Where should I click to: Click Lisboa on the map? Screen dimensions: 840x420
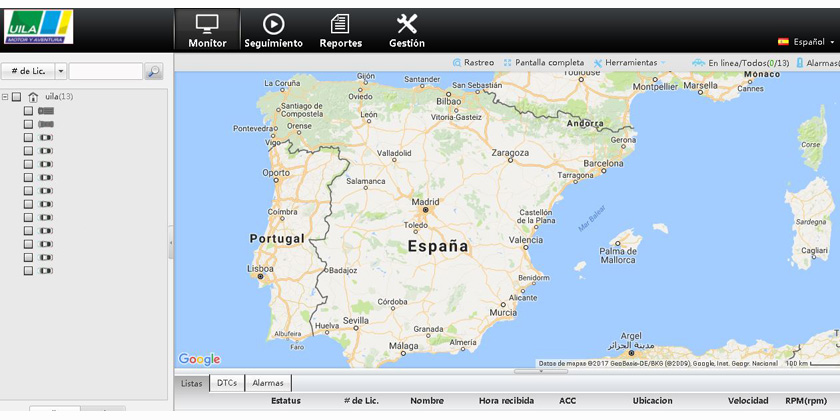(260, 268)
